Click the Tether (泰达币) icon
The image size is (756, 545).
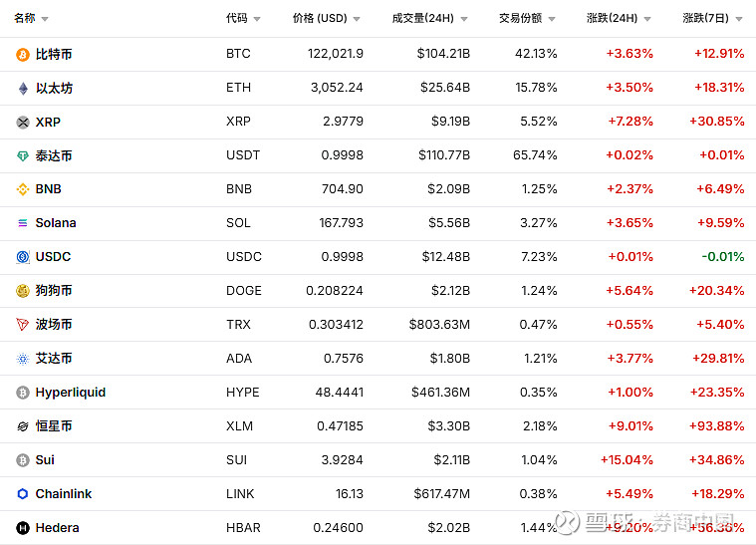[23, 155]
